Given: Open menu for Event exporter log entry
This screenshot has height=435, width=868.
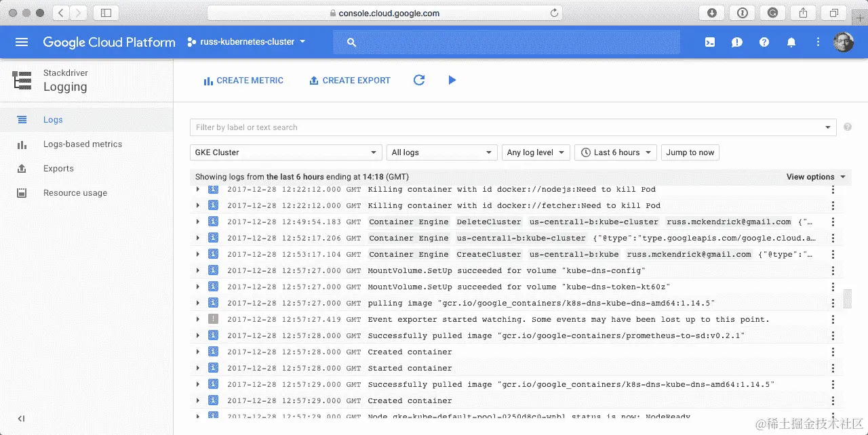Looking at the screenshot, I should pyautogui.click(x=833, y=319).
